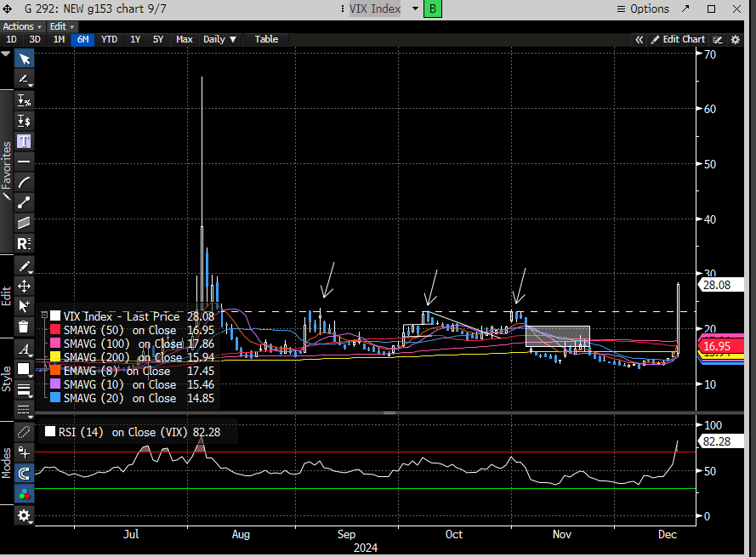This screenshot has width=756, height=557.
Task: Open the Actions dropdown menu
Action: coord(22,26)
